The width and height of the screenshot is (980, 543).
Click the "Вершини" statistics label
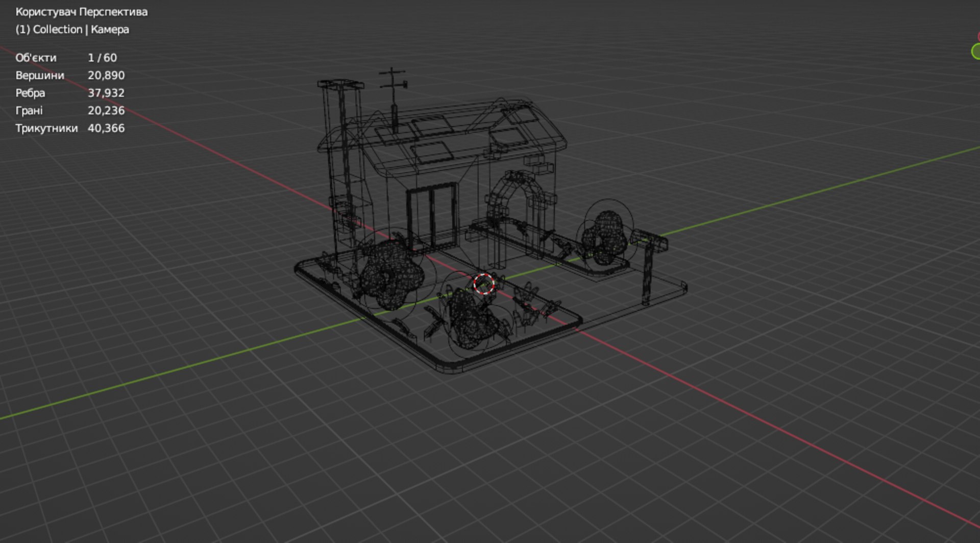[x=40, y=76]
